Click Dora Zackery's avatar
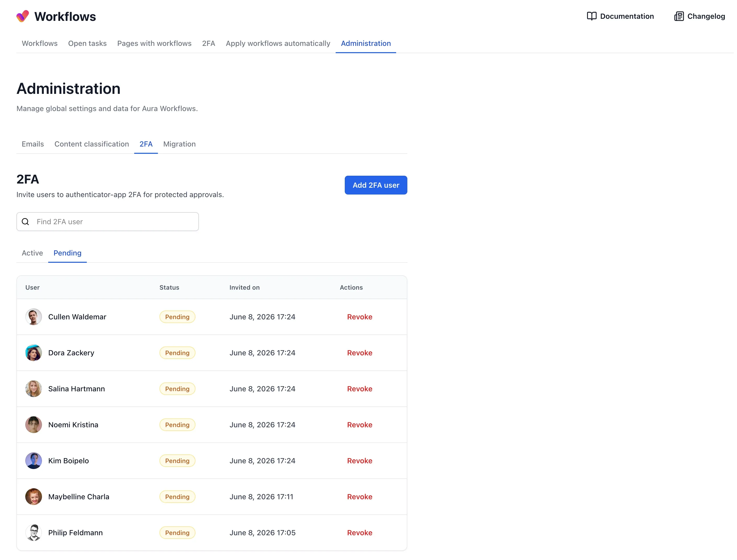The image size is (737, 560). (34, 353)
